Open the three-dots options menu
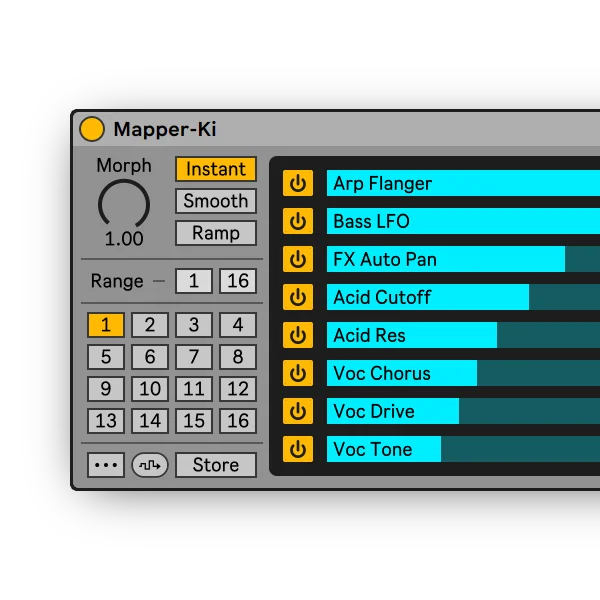Screen dimensions: 600x600 [x=106, y=465]
